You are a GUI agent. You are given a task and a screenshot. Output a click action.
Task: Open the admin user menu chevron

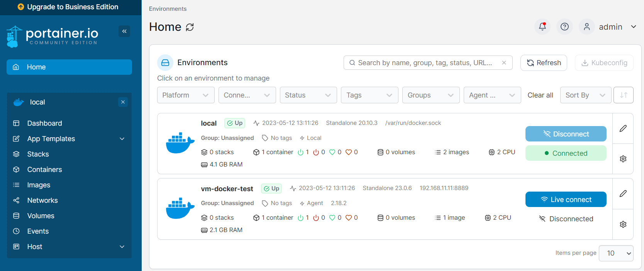[x=634, y=27]
